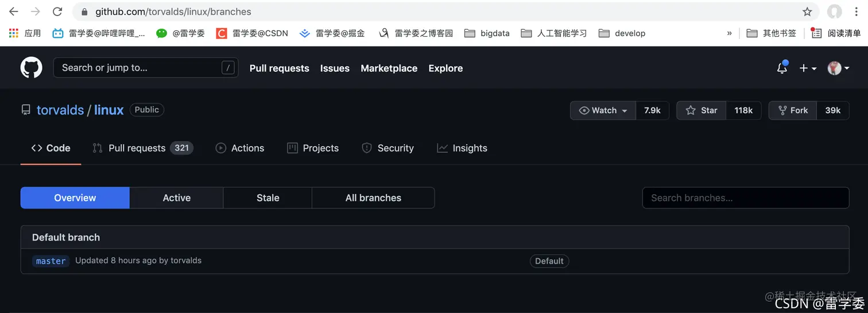Select the Overview branch filter
Screen dimensions: 868x313
75,198
